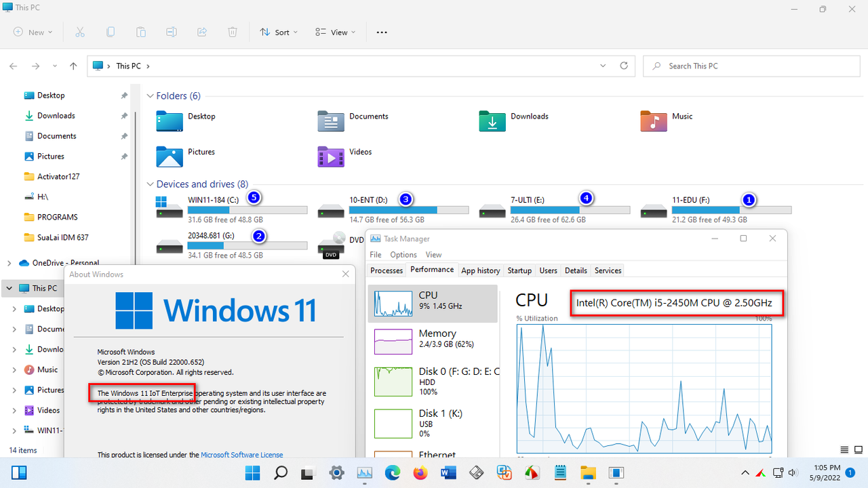Select Disk 1 (K:) USB panel
This screenshot has width=868, height=488.
(x=433, y=423)
